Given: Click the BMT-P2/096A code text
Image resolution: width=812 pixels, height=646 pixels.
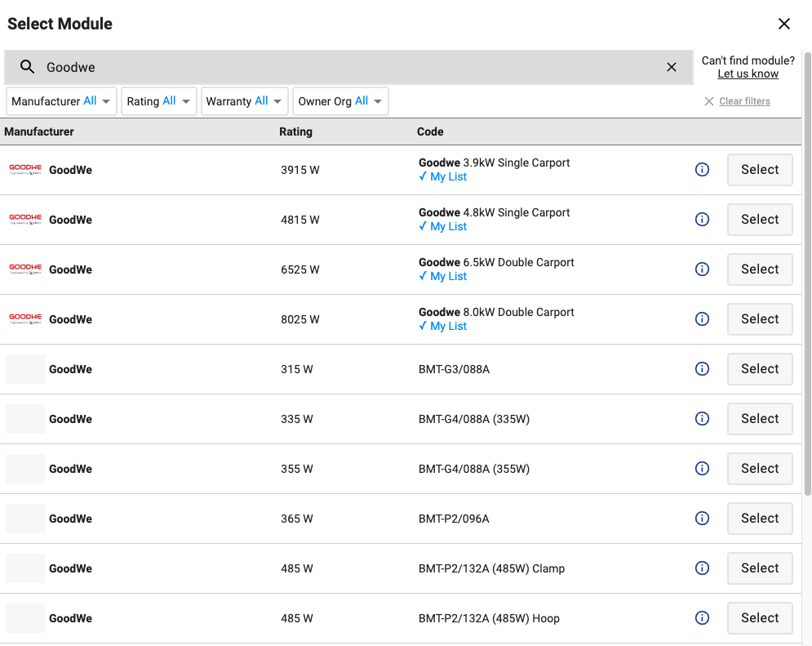Looking at the screenshot, I should point(455,519).
